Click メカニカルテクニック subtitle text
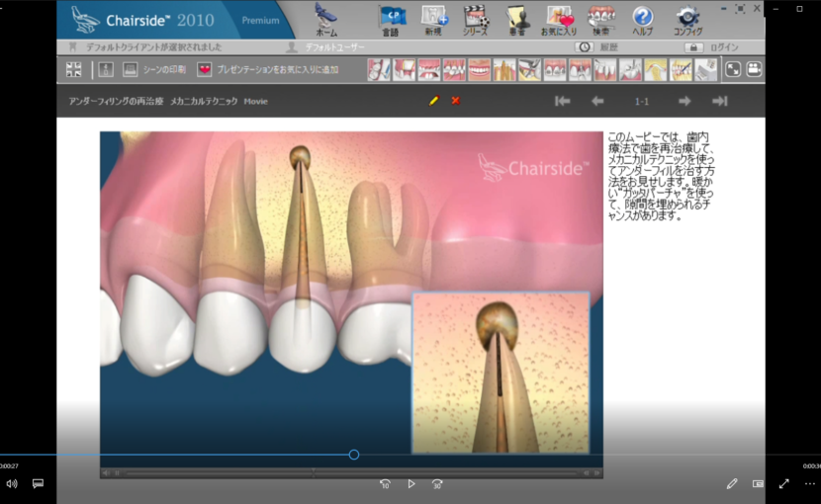 click(x=204, y=102)
